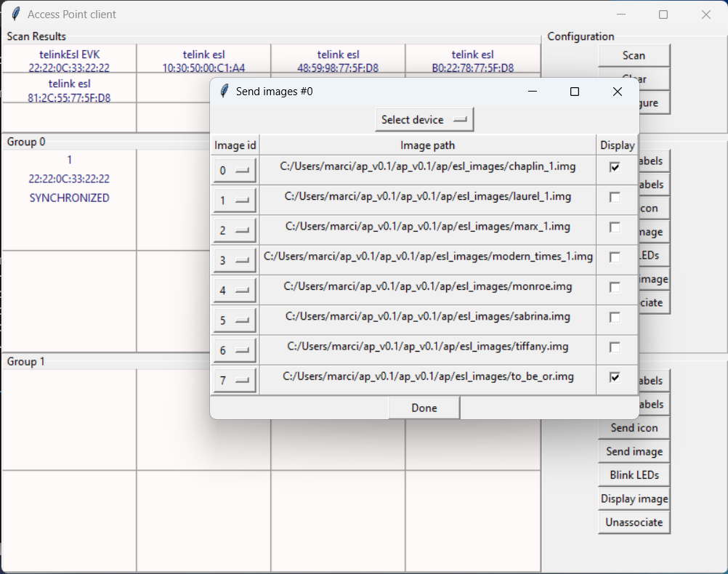Click the Send images dialog feather icon
The image size is (728, 574).
(225, 91)
